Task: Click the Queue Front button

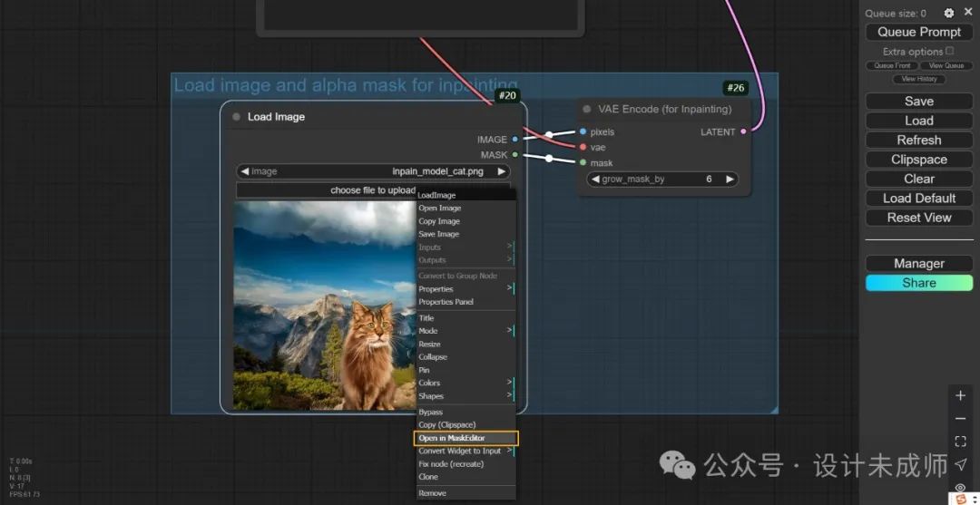Action: pos(892,65)
